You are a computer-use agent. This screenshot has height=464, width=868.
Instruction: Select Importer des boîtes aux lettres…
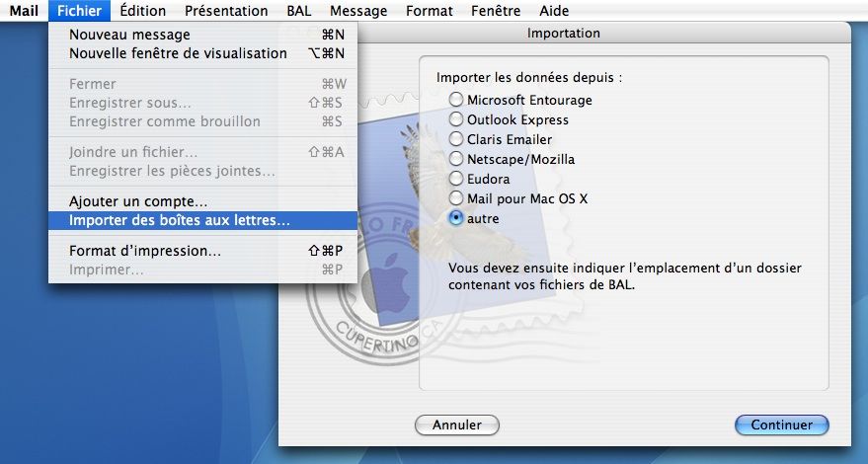[x=202, y=220]
